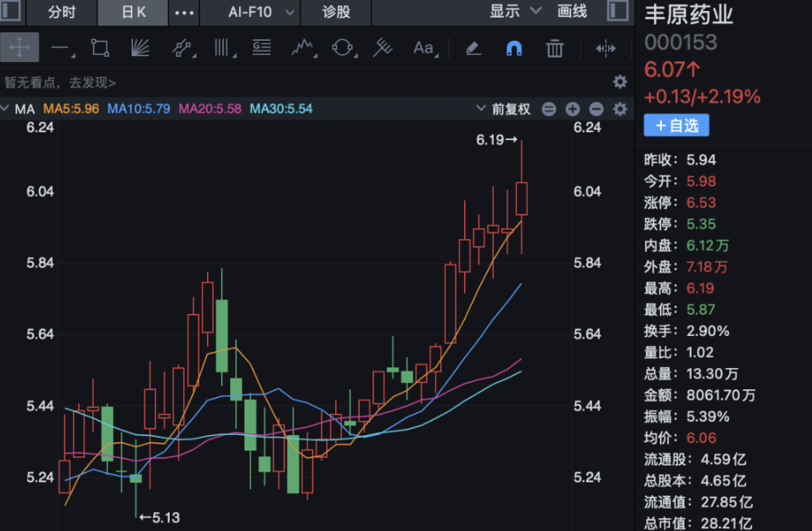This screenshot has width=812, height=531.
Task: Open the 诊股 tab
Action: tap(336, 12)
